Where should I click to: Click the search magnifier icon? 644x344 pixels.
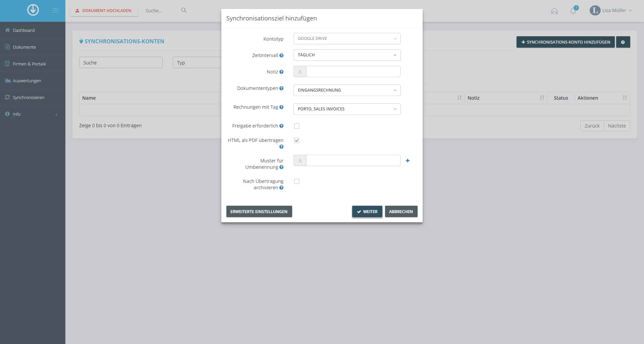184,10
